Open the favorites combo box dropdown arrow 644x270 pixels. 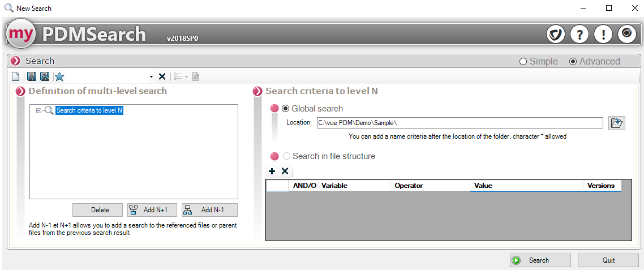151,77
